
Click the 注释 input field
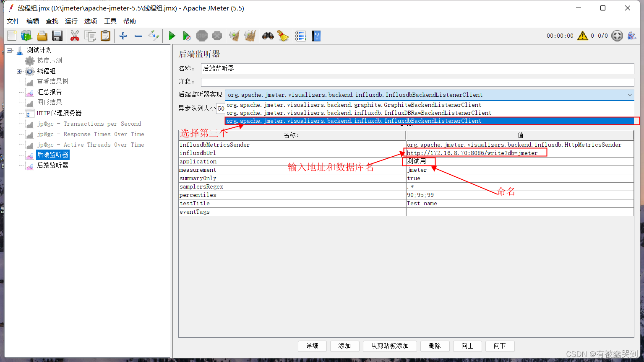point(417,82)
